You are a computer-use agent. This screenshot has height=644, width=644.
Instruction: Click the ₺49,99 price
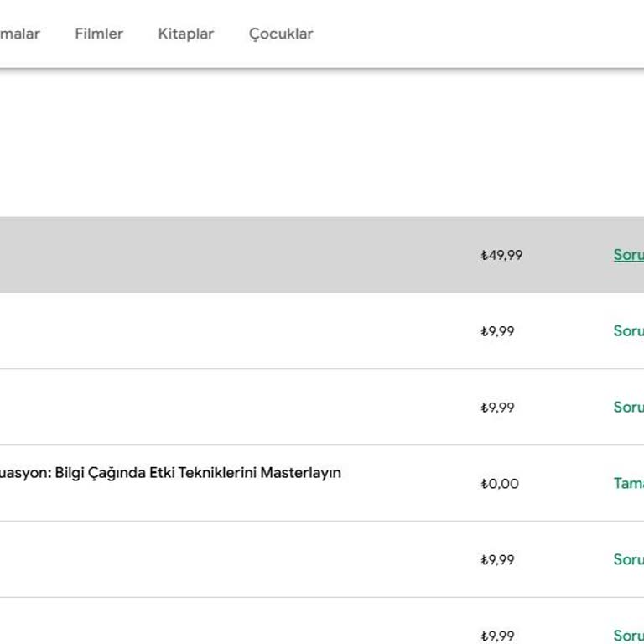pos(501,255)
